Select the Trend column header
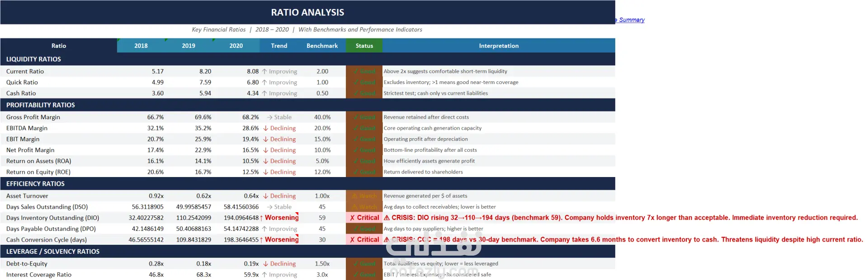The height and width of the screenshot is (280, 868). [279, 46]
